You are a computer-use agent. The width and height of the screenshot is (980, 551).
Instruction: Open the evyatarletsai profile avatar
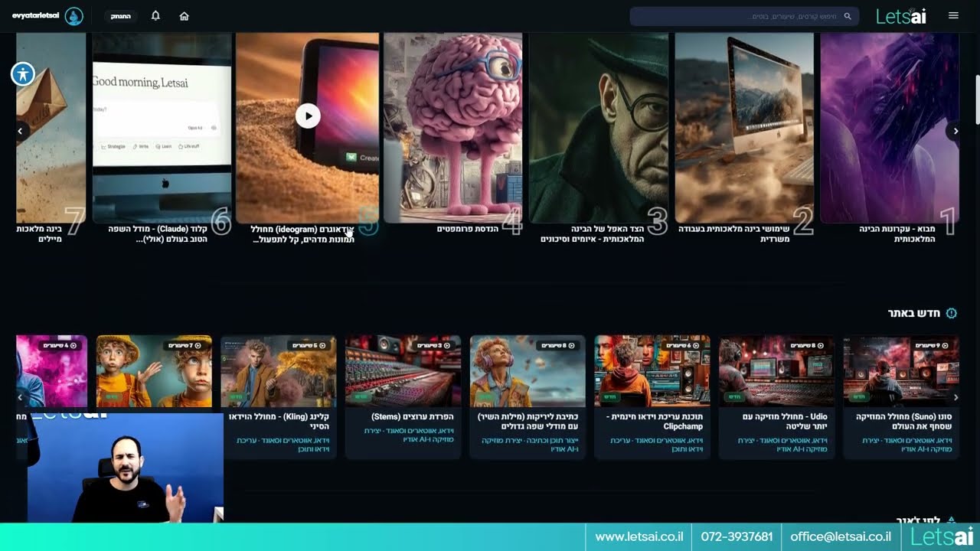[x=73, y=16]
